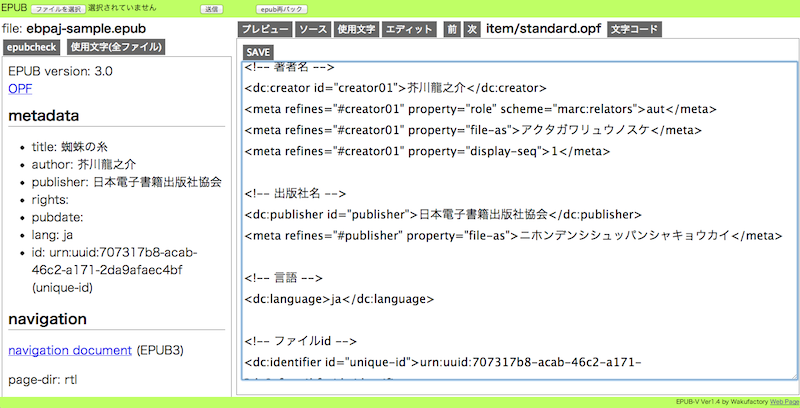The width and height of the screenshot is (800, 408).
Task: Go to previous file with 前
Action: pos(452,30)
